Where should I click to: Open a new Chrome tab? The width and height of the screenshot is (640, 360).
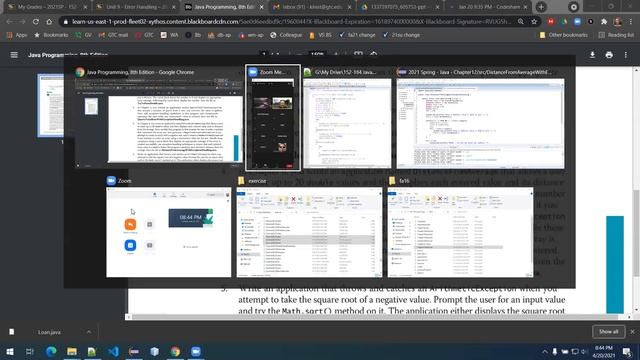coord(541,7)
